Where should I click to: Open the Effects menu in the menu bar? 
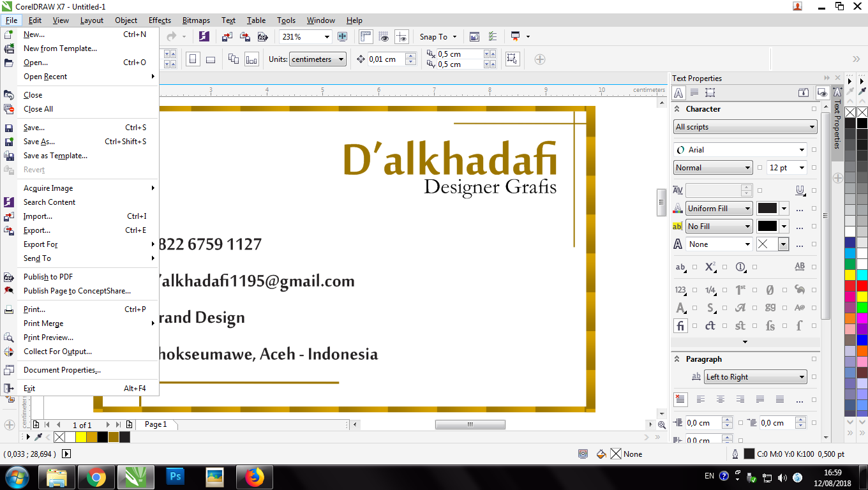pyautogui.click(x=160, y=20)
